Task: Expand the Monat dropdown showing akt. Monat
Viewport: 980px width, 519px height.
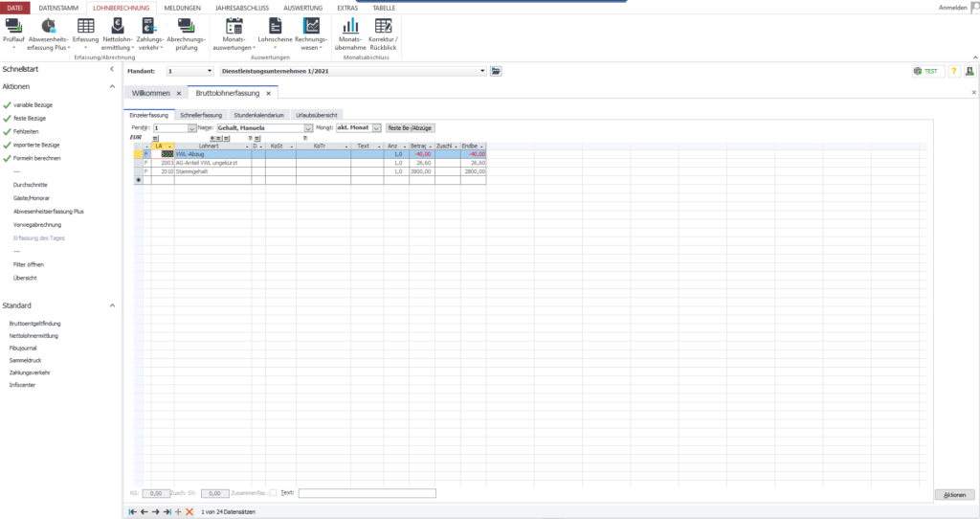Action: click(x=376, y=127)
